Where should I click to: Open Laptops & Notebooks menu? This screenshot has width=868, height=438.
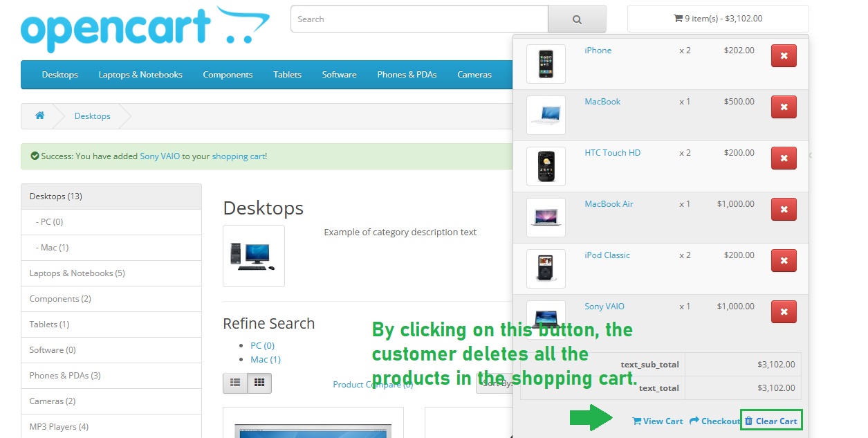click(x=140, y=75)
